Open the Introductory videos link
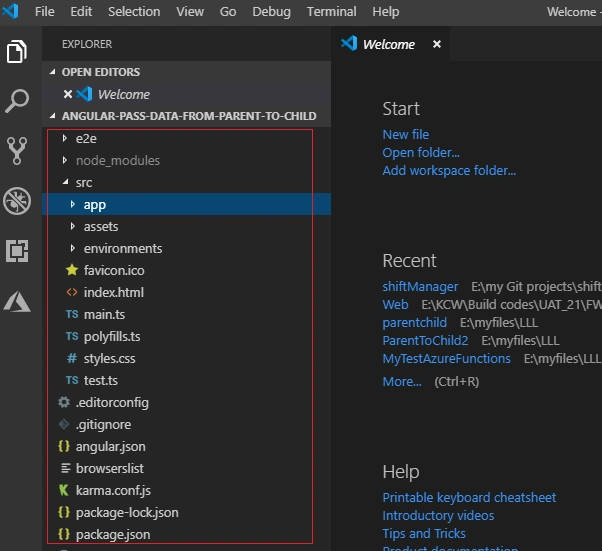The height and width of the screenshot is (551, 602). pos(438,515)
